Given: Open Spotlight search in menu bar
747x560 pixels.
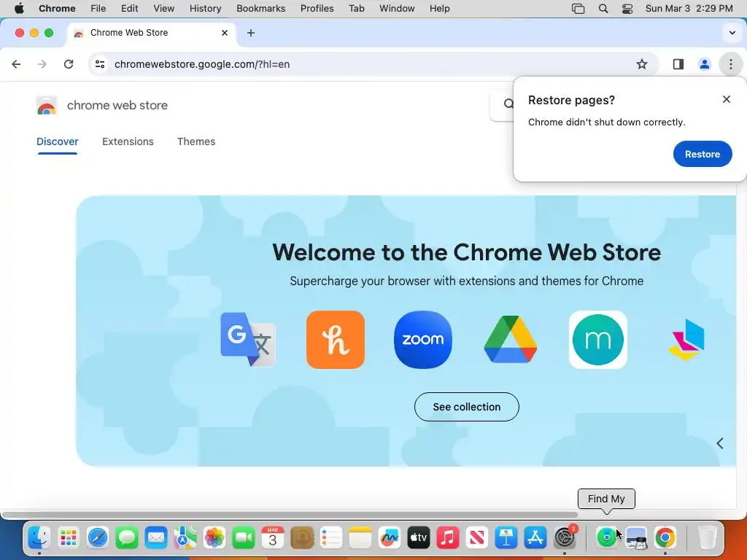Looking at the screenshot, I should [x=603, y=9].
